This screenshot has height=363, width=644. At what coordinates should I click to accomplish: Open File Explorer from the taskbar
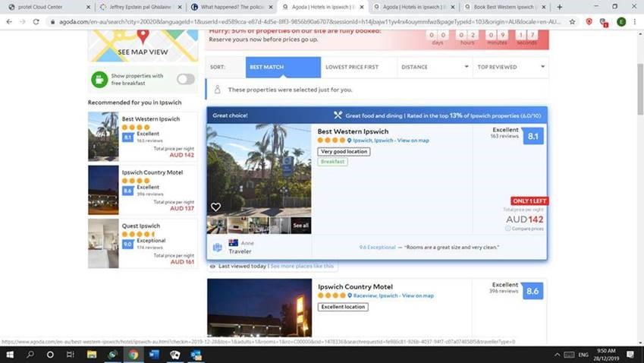[92, 355]
